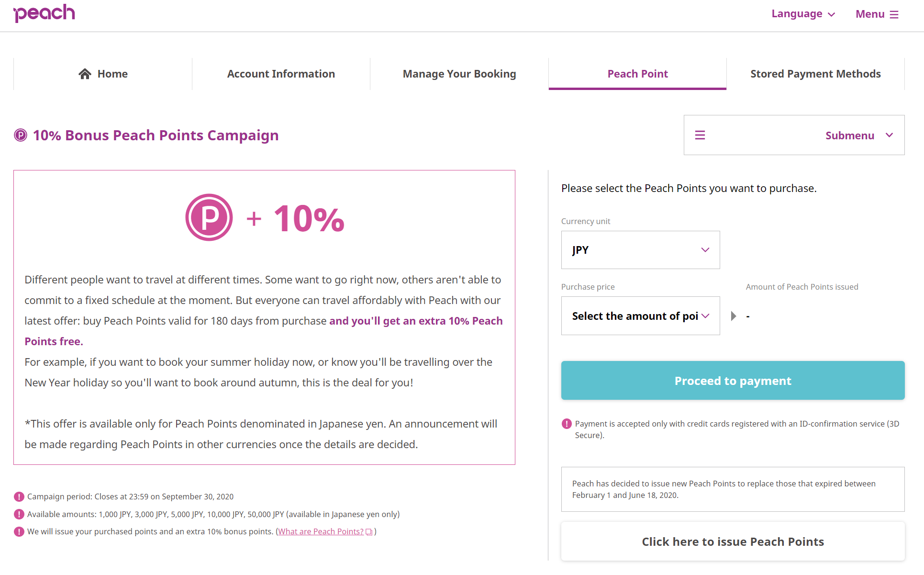The height and width of the screenshot is (575, 924).
Task: Open the hamburger Menu icon
Action: point(894,14)
